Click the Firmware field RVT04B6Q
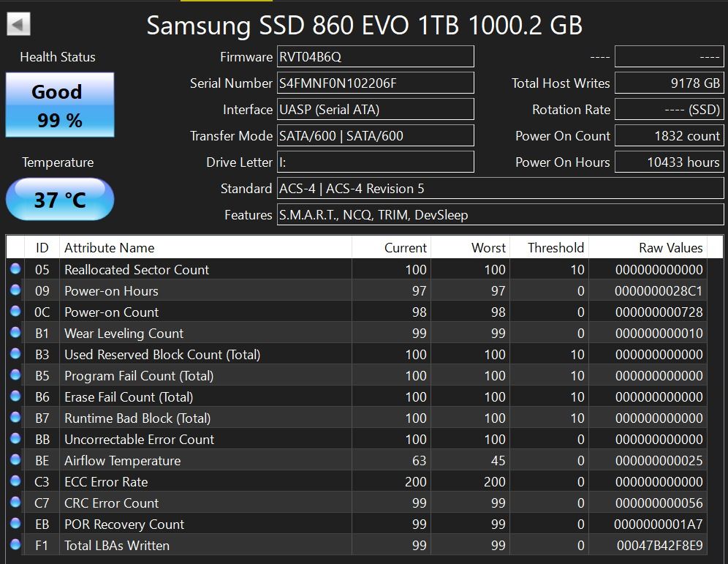 375,56
